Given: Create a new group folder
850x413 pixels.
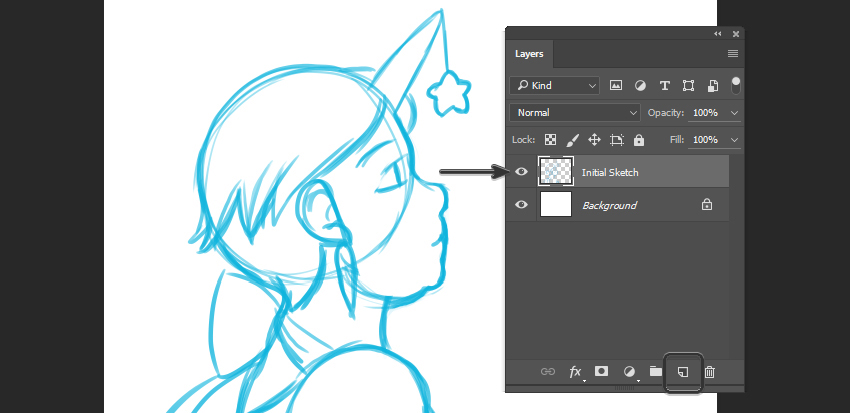Looking at the screenshot, I should click(656, 371).
